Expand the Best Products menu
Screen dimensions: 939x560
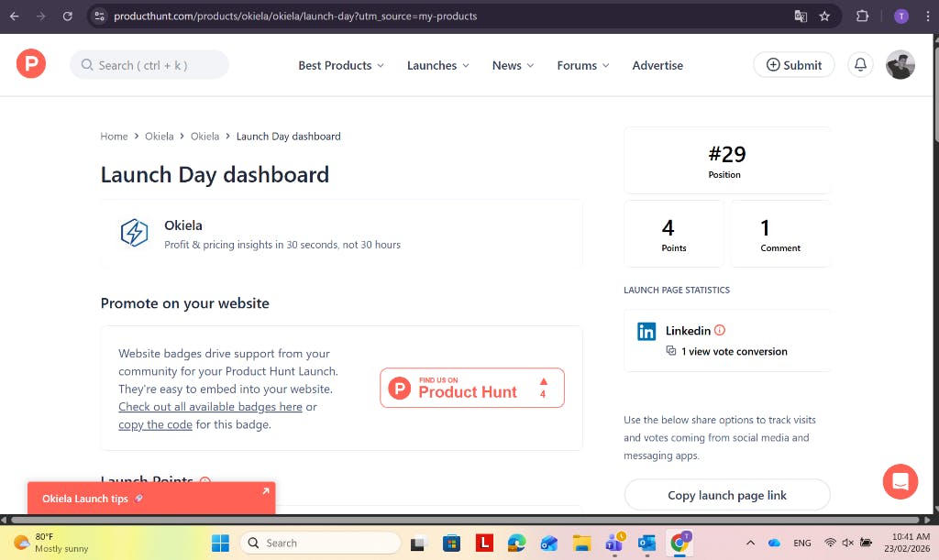341,65
